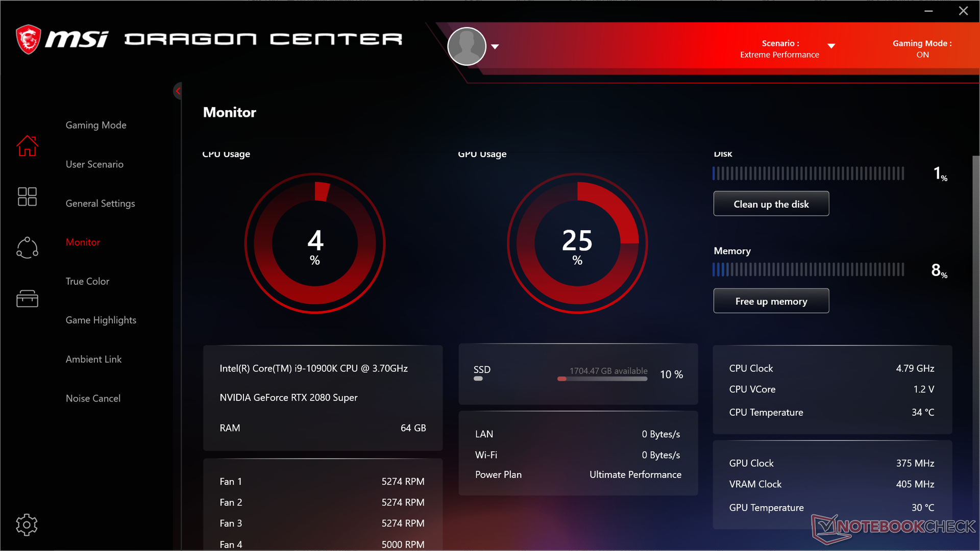Open Game Highlights menu item
This screenshot has height=551, width=980.
point(101,320)
